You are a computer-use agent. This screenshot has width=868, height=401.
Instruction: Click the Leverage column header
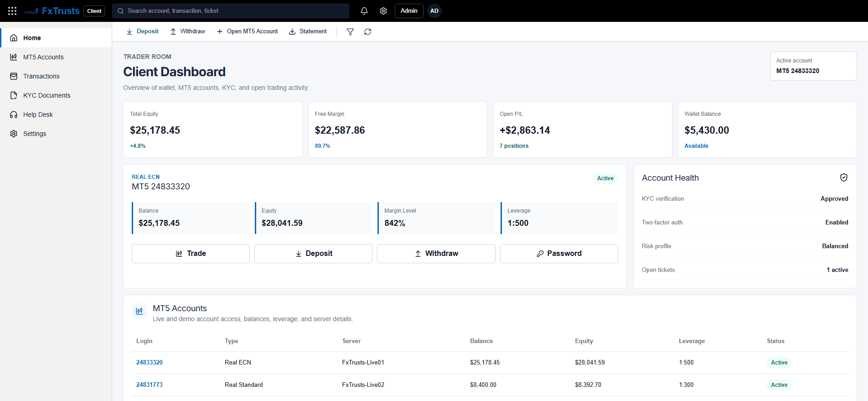click(692, 341)
